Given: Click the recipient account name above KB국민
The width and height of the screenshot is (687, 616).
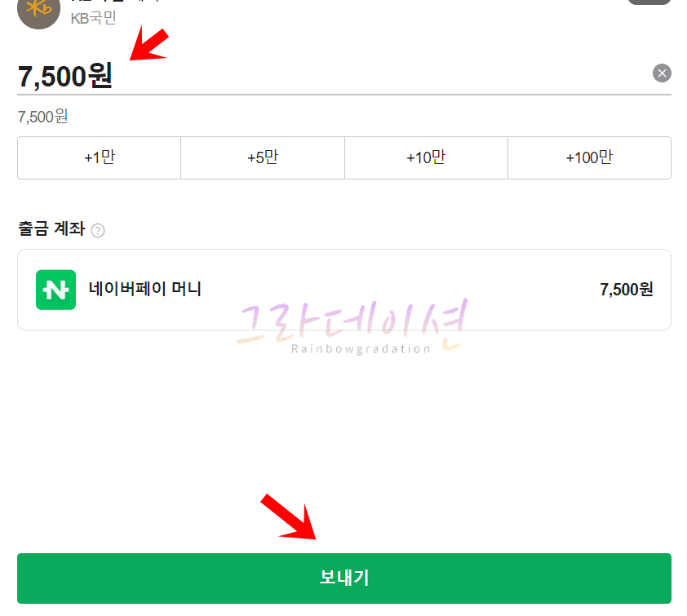Looking at the screenshot, I should click(x=116, y=2).
